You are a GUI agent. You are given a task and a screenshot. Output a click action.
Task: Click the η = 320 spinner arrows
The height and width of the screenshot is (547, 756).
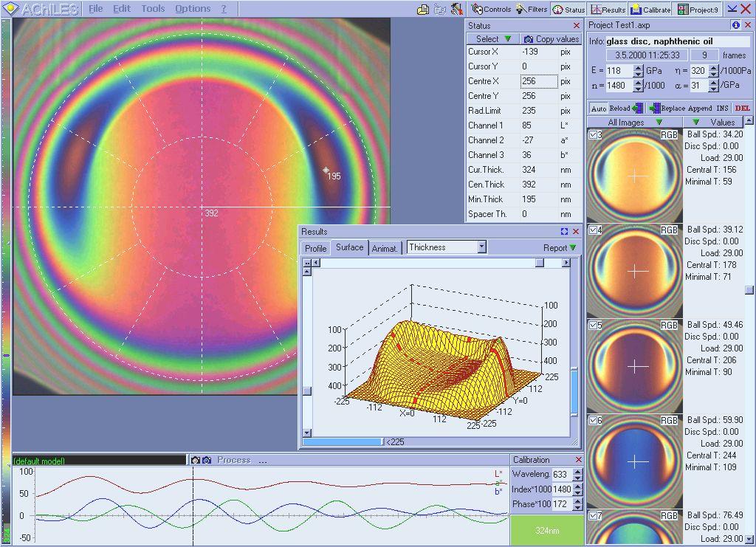click(714, 71)
